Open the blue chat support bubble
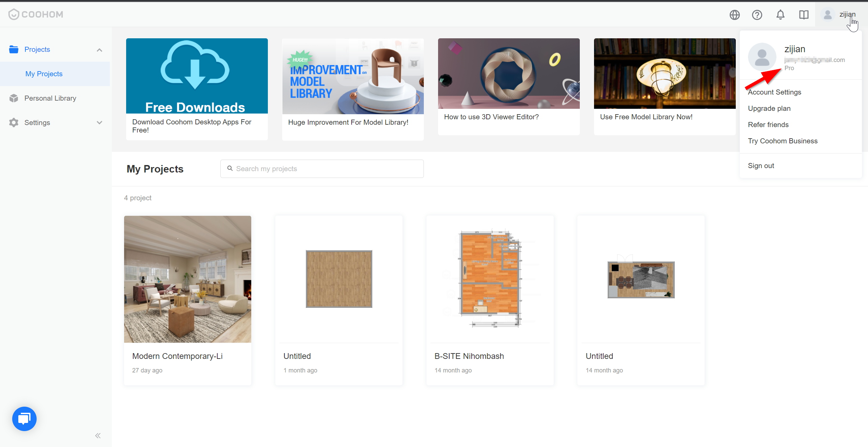Image resolution: width=868 pixels, height=447 pixels. click(24, 419)
